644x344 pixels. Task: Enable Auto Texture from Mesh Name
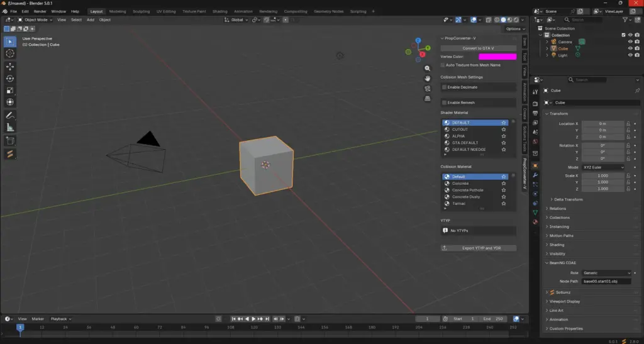[443, 65]
